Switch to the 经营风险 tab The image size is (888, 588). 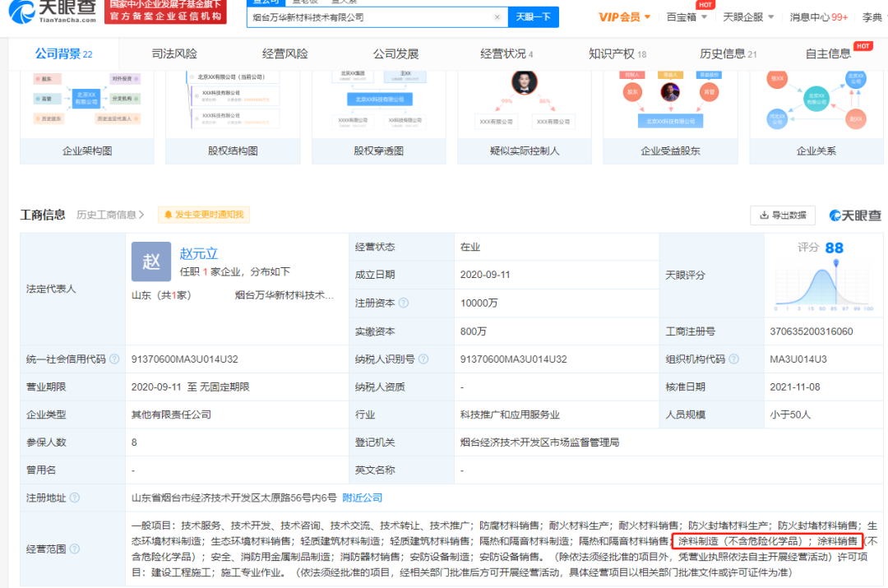point(284,53)
